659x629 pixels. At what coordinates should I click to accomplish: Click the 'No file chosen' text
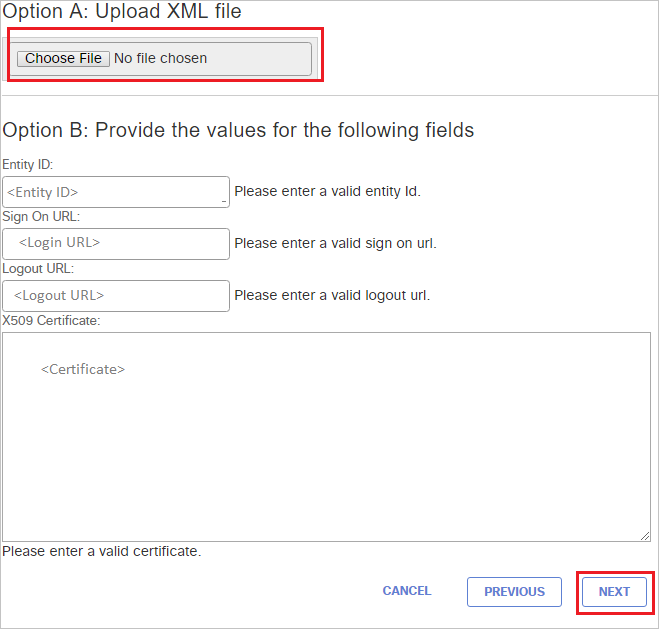pos(161,58)
